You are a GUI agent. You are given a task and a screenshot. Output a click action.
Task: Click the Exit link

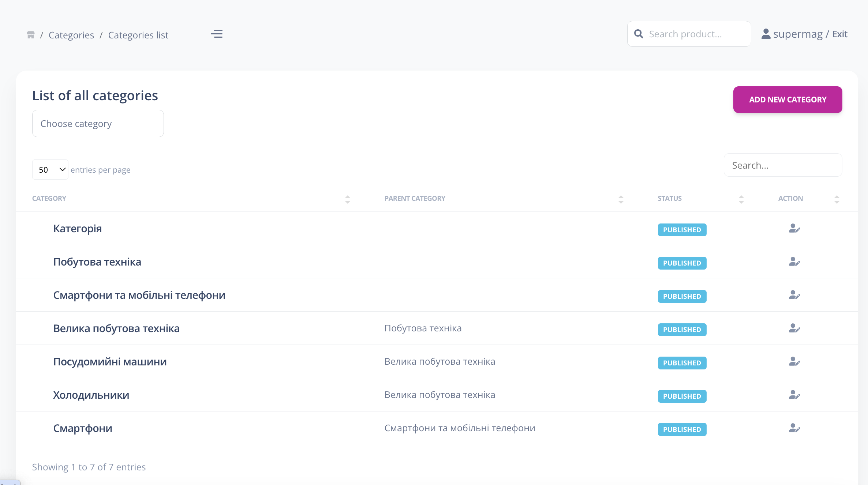(x=839, y=34)
